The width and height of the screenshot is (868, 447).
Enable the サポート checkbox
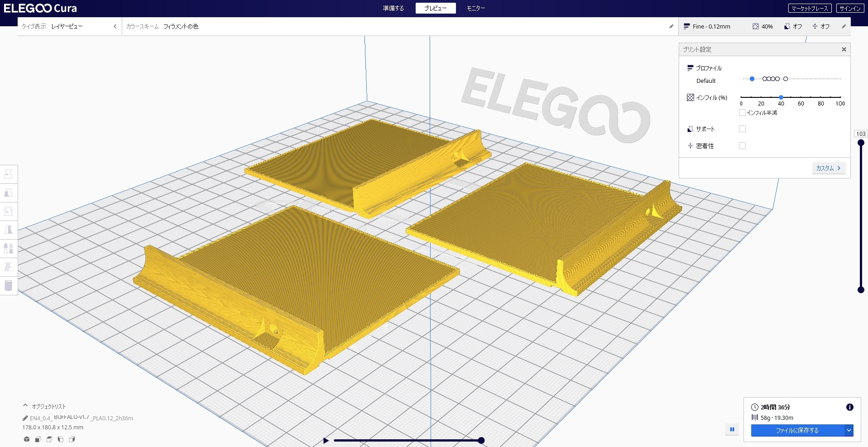click(742, 129)
